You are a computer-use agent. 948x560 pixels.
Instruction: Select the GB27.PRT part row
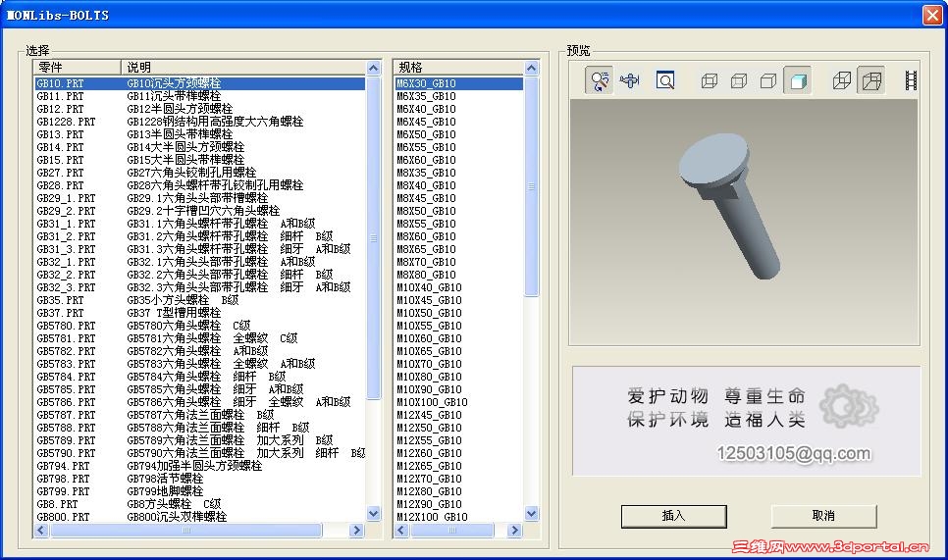click(x=199, y=173)
